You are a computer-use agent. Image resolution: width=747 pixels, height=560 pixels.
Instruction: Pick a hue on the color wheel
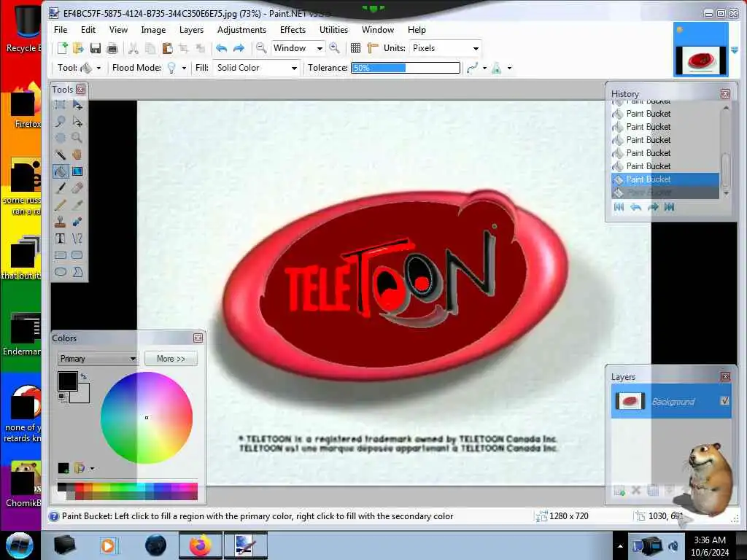click(147, 418)
